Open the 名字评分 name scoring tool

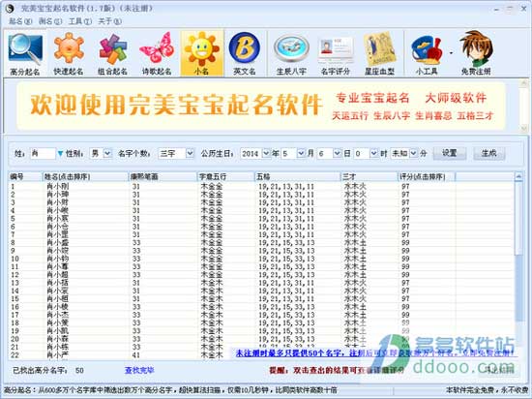336,53
